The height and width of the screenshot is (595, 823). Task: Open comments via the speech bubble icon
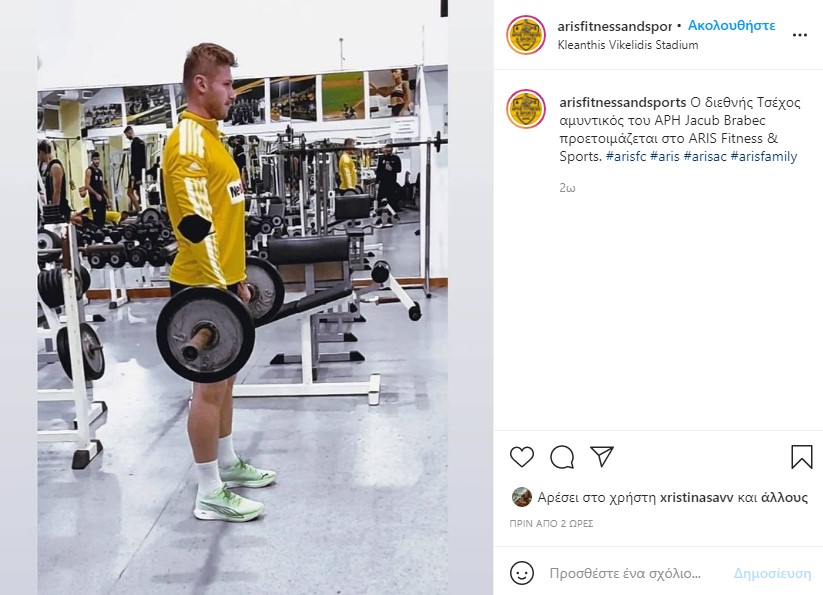pyautogui.click(x=562, y=457)
